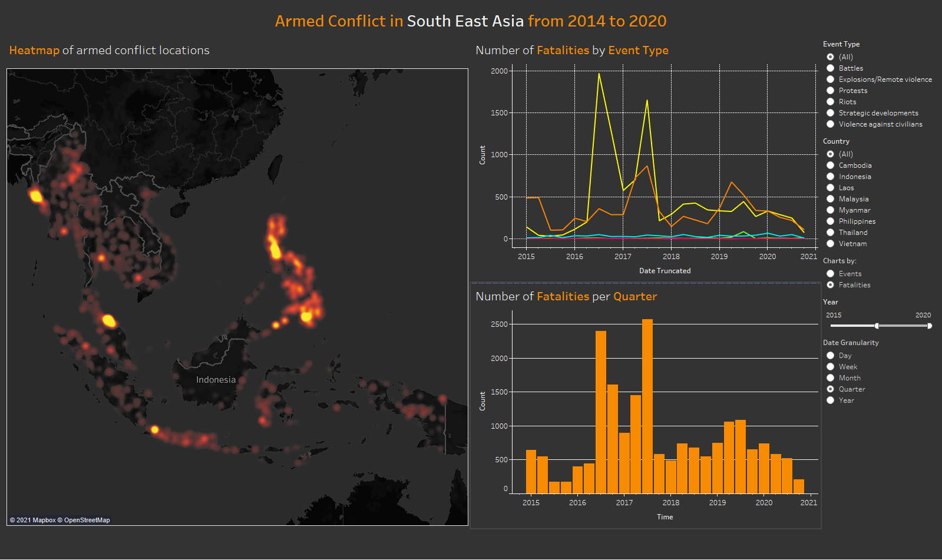Pick Strategic developments event type
942x560 pixels.
click(x=830, y=113)
